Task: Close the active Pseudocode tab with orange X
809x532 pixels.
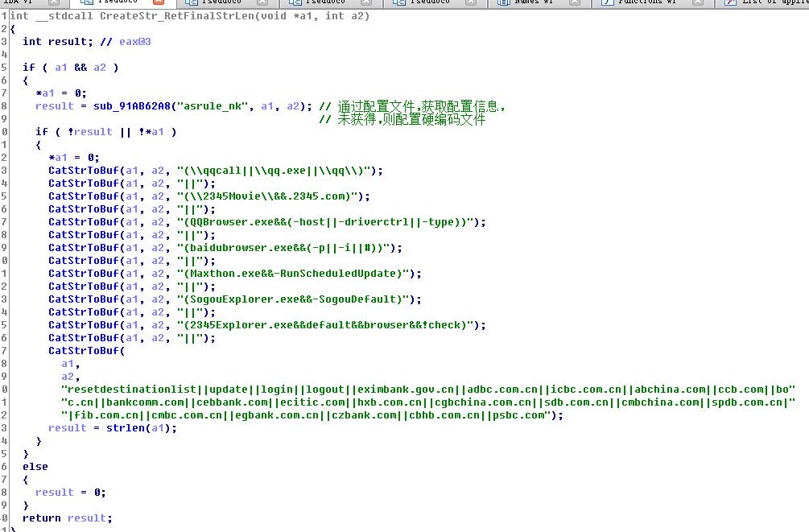Action: tap(159, 2)
